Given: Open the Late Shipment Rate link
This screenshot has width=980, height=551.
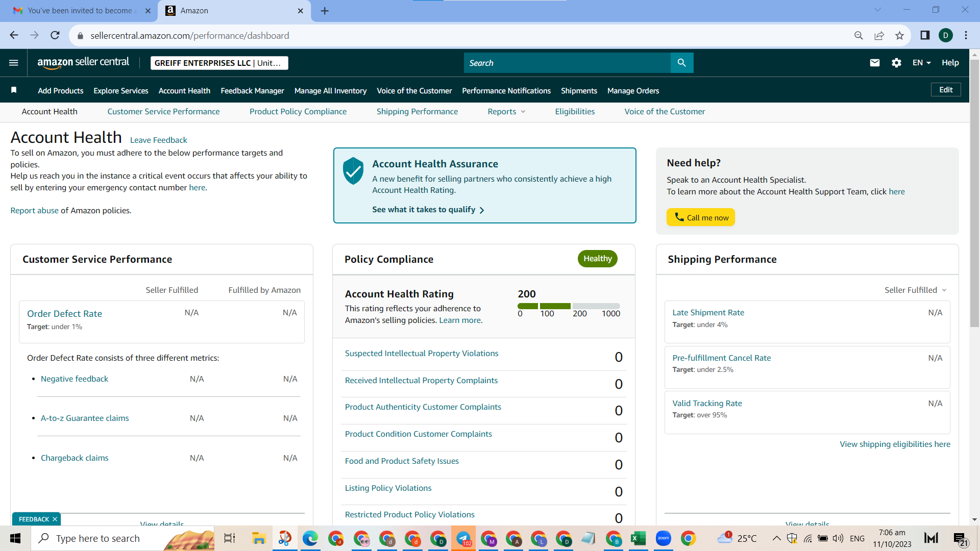Looking at the screenshot, I should [x=708, y=313].
